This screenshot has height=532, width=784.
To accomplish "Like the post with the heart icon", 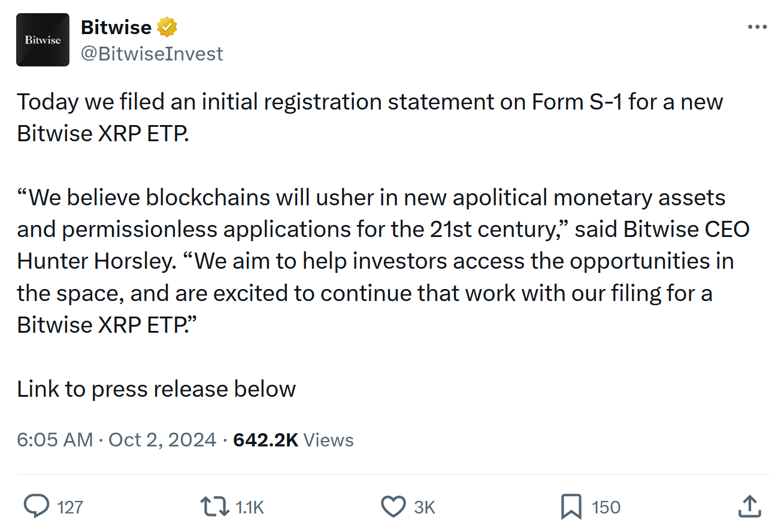I will (x=393, y=507).
